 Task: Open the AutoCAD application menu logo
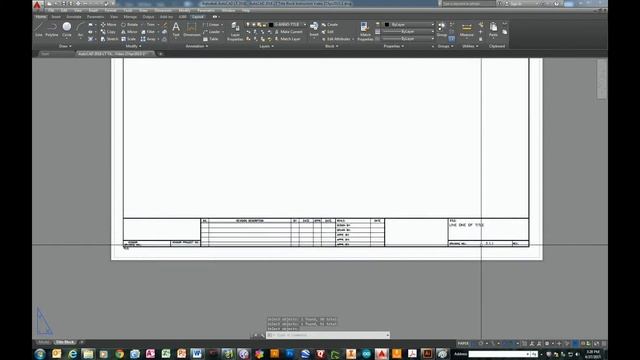[x=37, y=5]
